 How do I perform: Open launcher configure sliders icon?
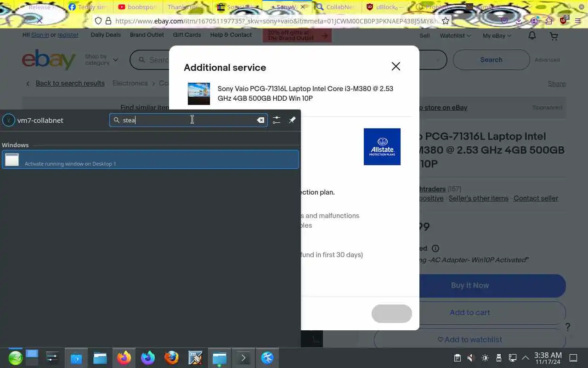tap(276, 120)
